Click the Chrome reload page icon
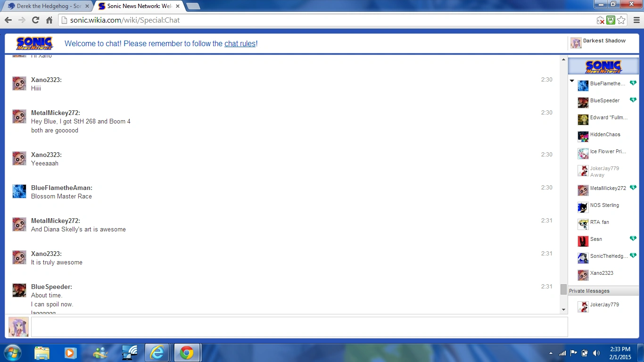This screenshot has width=644, height=362. point(35,20)
